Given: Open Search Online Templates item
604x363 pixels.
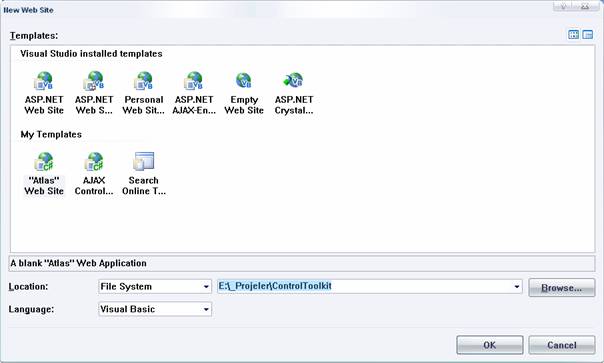Looking at the screenshot, I should [144, 174].
